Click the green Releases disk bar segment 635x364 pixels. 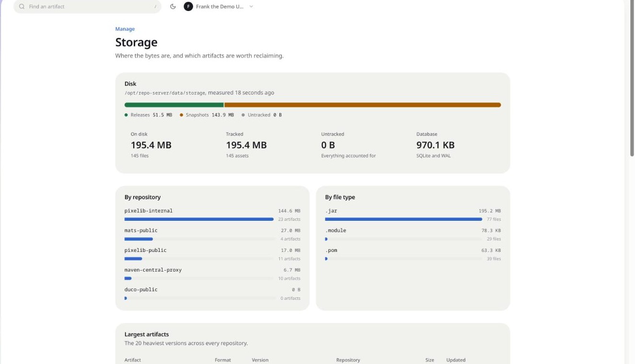174,105
